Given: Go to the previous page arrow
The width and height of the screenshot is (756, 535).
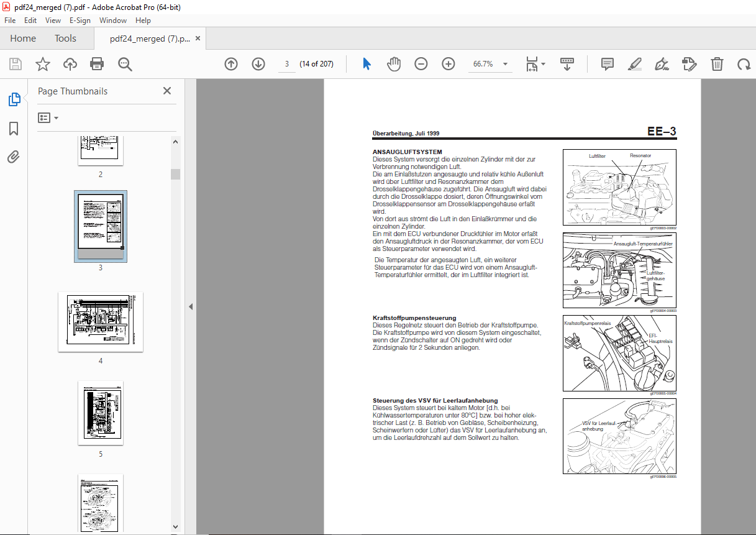Looking at the screenshot, I should pos(231,64).
